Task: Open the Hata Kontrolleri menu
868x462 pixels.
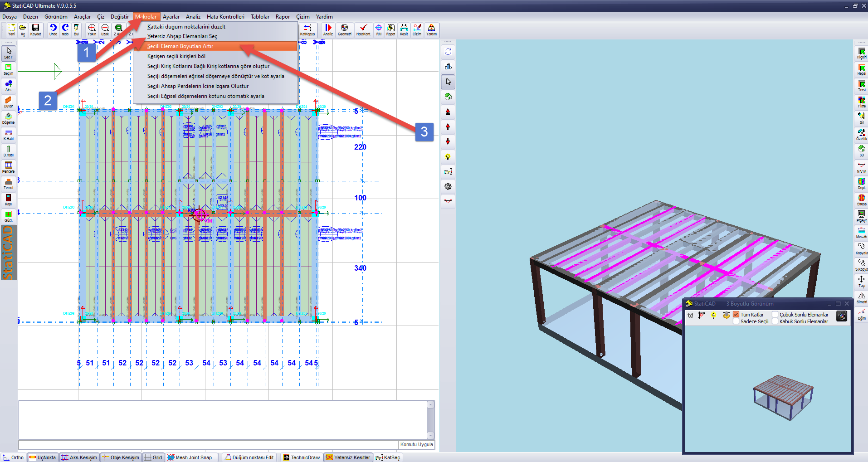Action: pos(225,17)
